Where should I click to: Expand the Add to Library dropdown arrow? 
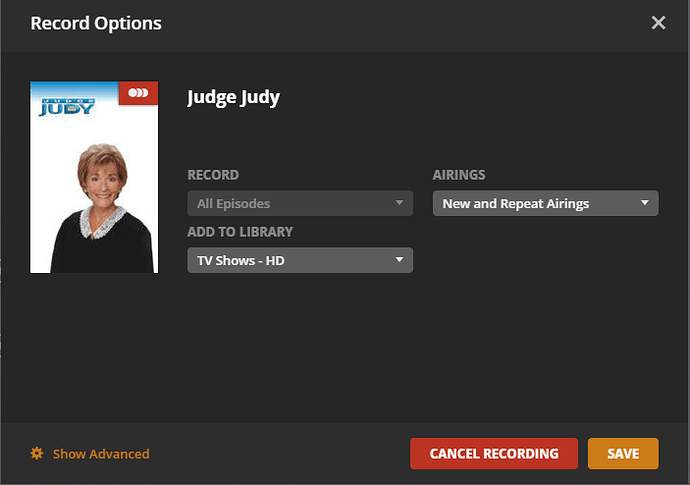(399, 261)
